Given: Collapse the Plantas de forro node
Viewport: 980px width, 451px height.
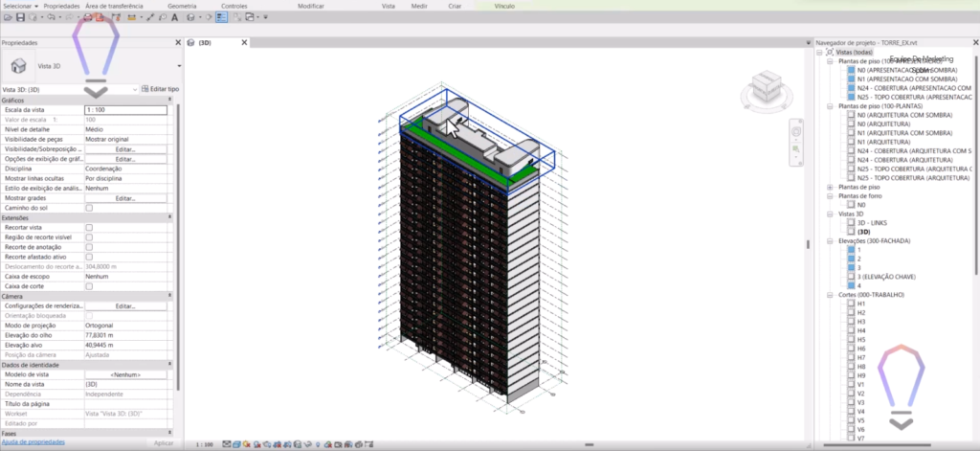Looking at the screenshot, I should tap(830, 195).
